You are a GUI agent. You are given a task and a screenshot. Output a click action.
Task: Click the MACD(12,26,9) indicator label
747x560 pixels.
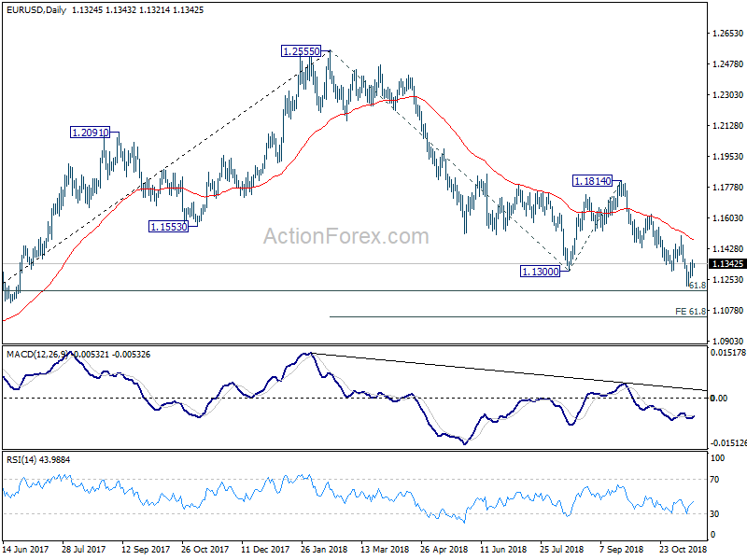(x=36, y=355)
